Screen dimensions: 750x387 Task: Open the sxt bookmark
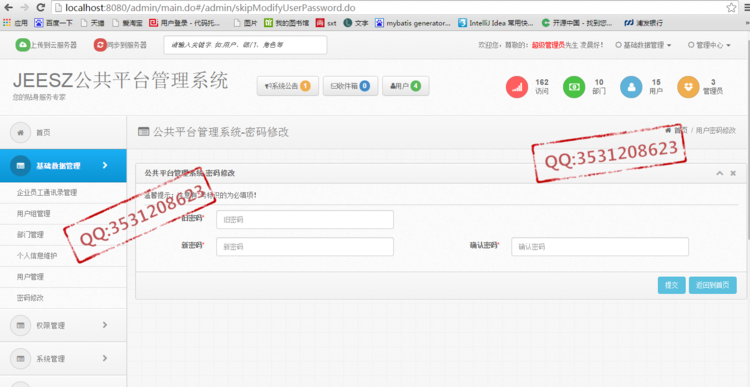tap(326, 22)
